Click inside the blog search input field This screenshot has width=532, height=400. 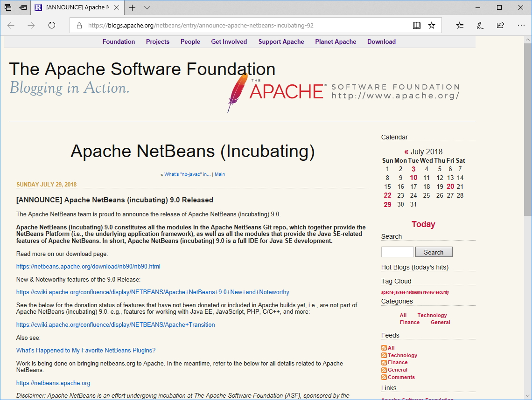[397, 251]
